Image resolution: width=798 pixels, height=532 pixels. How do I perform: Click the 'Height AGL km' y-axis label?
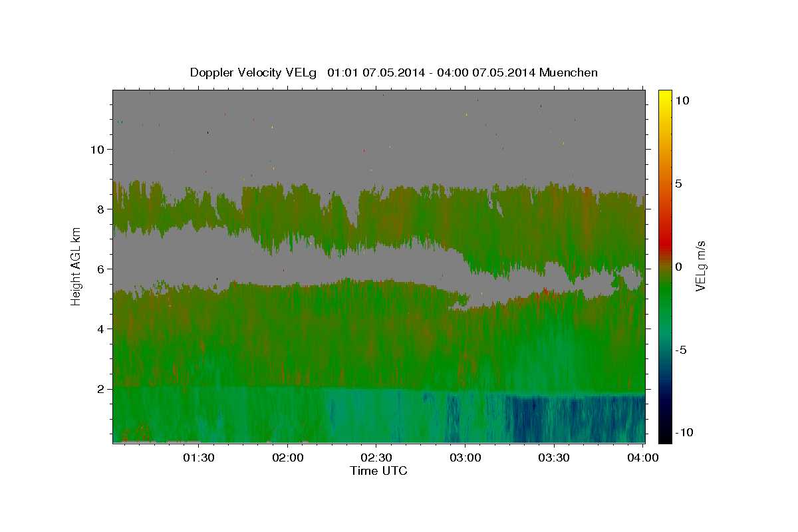[76, 267]
